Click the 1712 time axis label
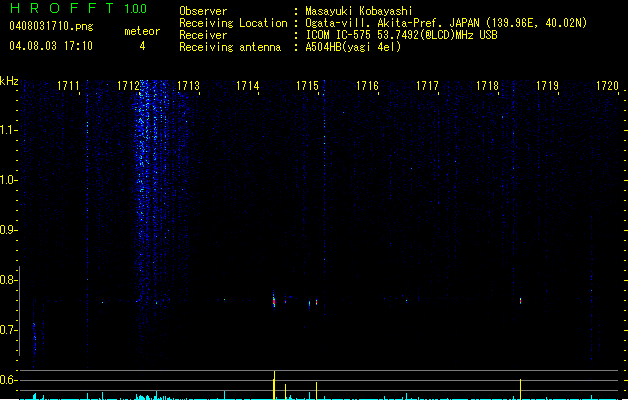 [128, 86]
